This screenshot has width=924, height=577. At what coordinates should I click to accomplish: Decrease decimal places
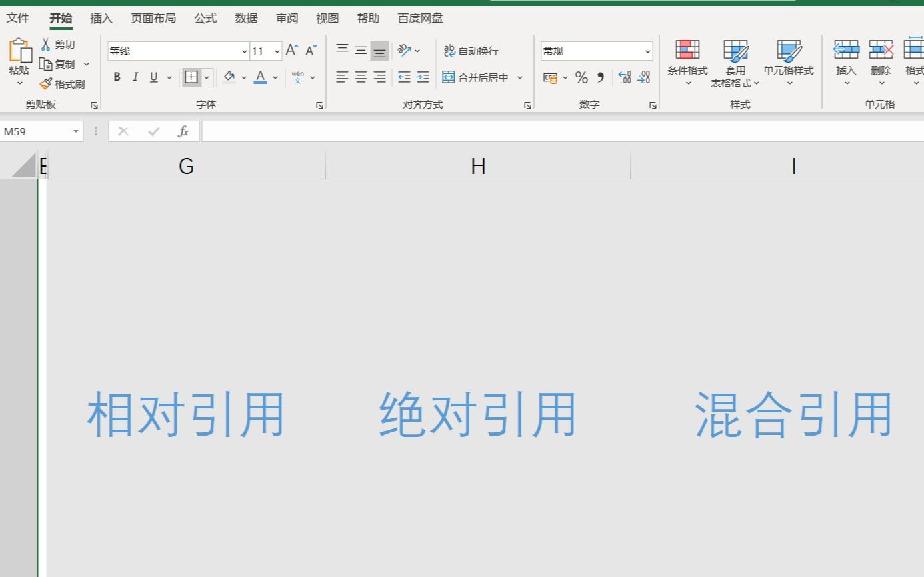[x=643, y=77]
